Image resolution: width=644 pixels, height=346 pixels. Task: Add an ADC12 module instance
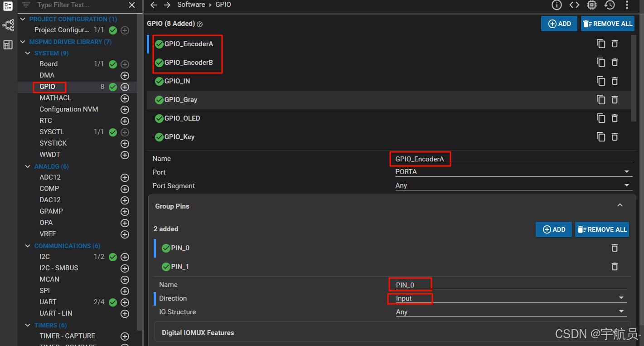125,178
